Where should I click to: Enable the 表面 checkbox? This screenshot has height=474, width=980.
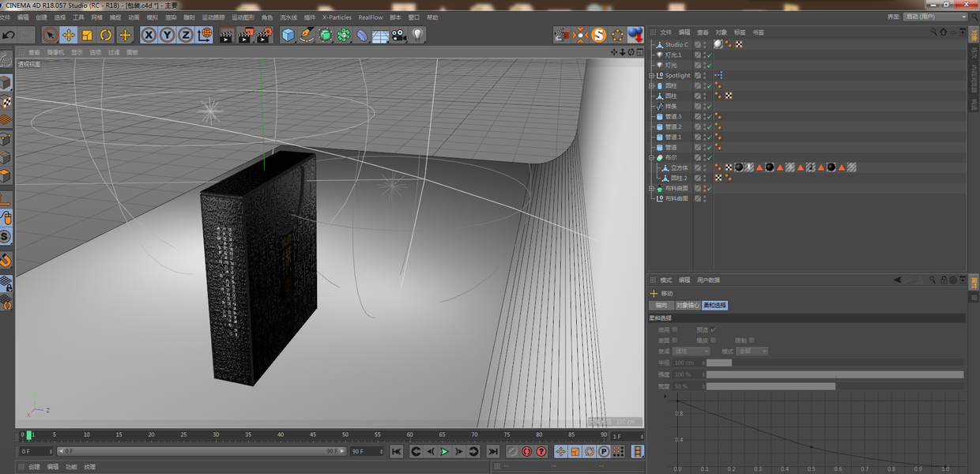click(x=674, y=340)
